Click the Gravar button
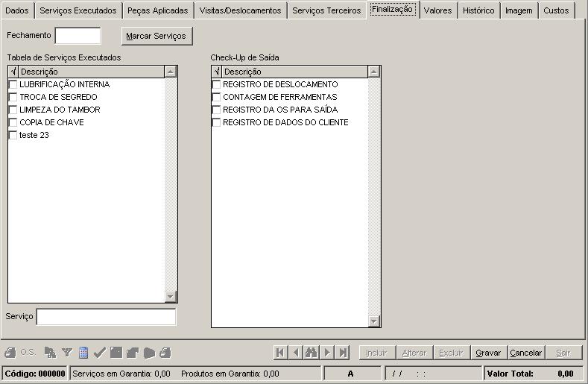 pyautogui.click(x=488, y=353)
